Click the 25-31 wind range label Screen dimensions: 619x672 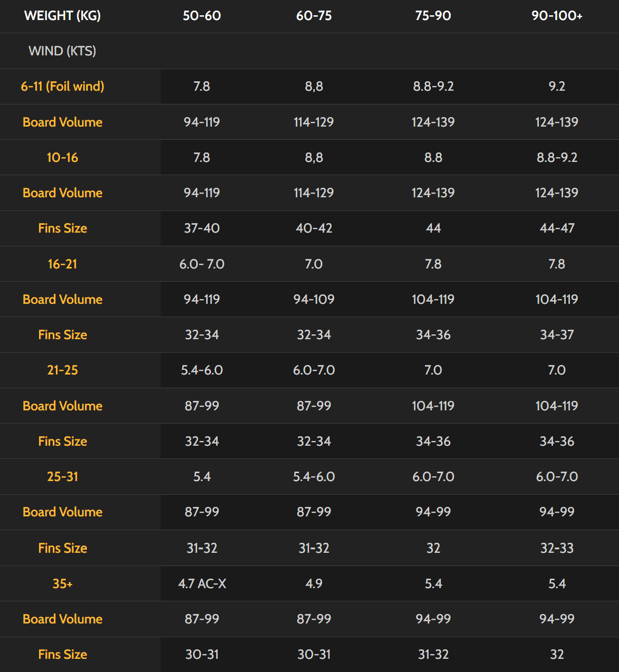click(62, 477)
